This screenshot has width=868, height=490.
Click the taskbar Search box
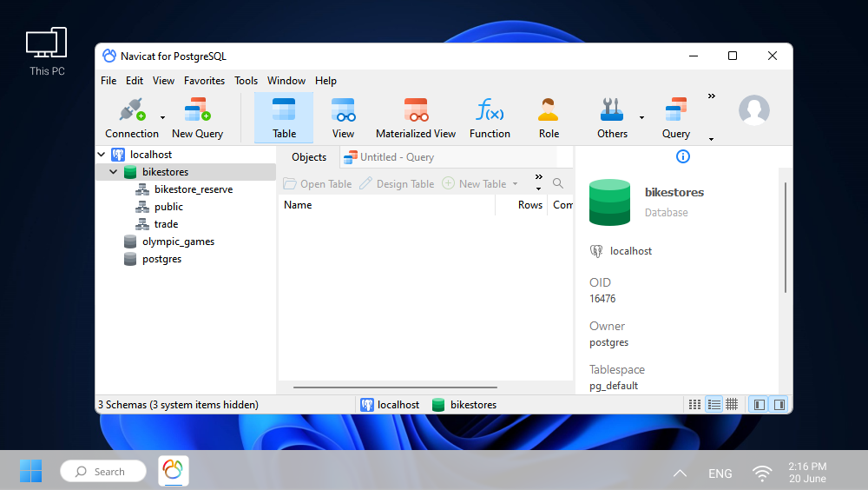click(x=103, y=471)
